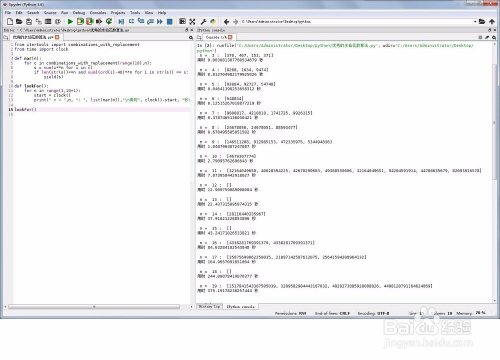This screenshot has width=500, height=360.
Task: Click the console pencil icon
Action: point(487,37)
